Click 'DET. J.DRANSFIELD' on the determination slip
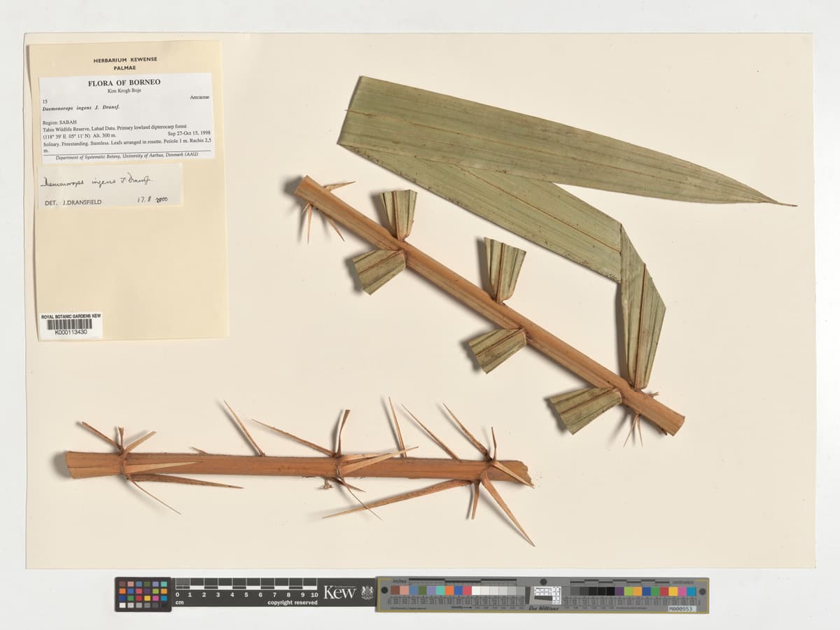The image size is (840, 630). coord(73,202)
